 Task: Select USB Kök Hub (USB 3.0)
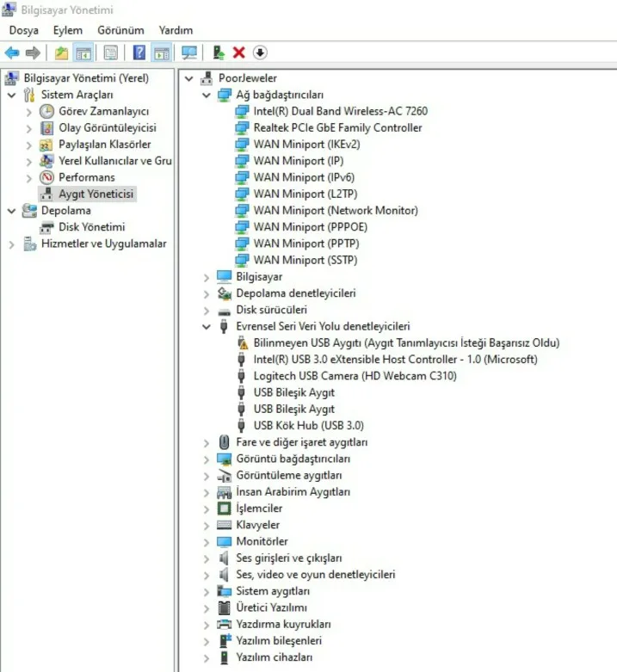[x=308, y=426]
